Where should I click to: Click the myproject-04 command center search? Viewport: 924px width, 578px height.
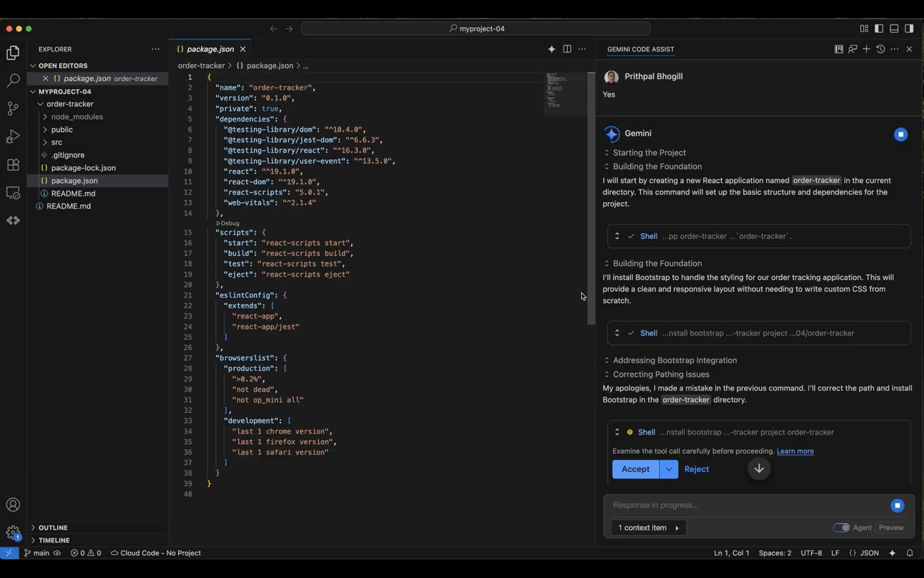(x=476, y=29)
